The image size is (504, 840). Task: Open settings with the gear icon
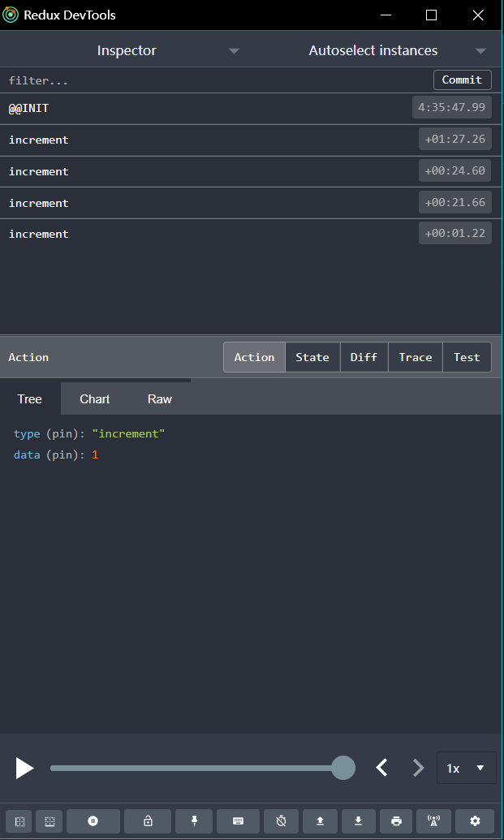tap(475, 821)
